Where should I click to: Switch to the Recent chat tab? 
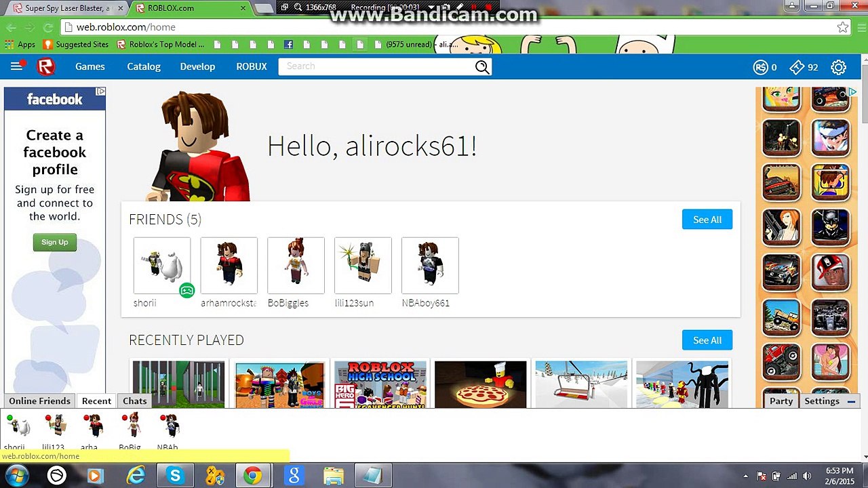click(96, 401)
